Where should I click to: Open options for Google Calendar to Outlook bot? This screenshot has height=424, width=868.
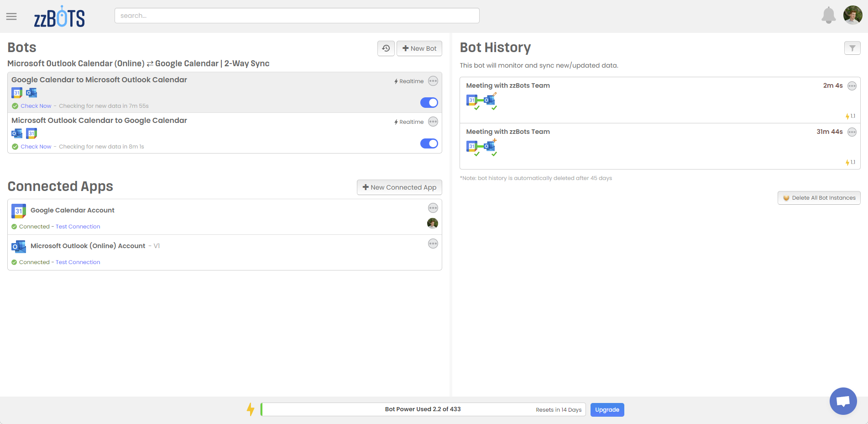click(433, 81)
